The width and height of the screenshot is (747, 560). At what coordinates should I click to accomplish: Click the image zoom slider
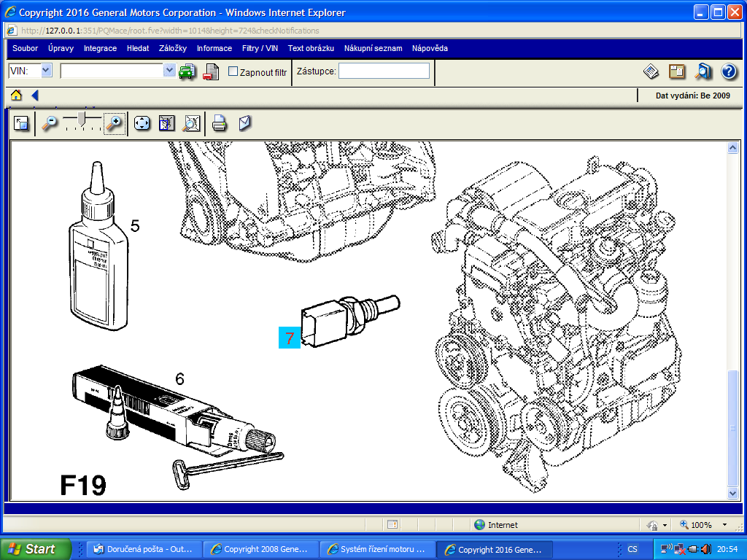82,120
